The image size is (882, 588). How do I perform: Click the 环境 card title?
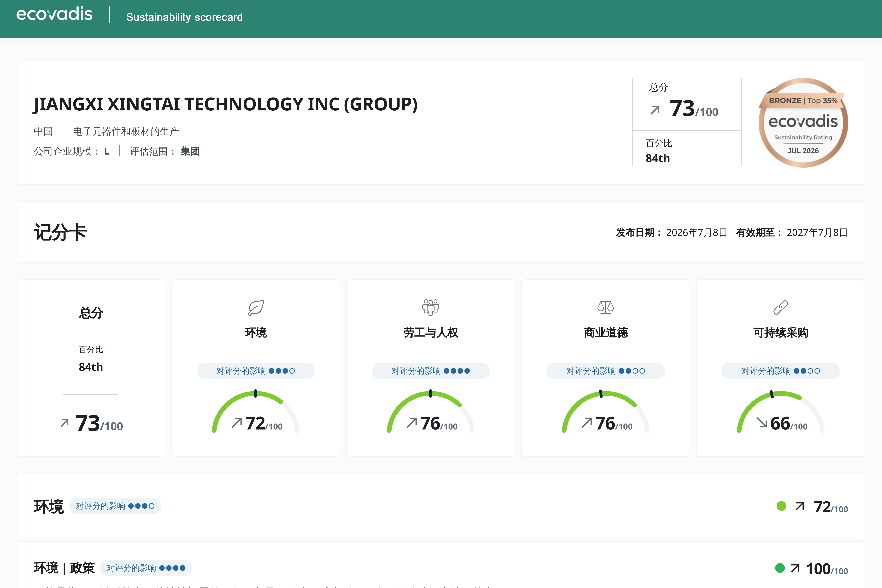tap(256, 333)
